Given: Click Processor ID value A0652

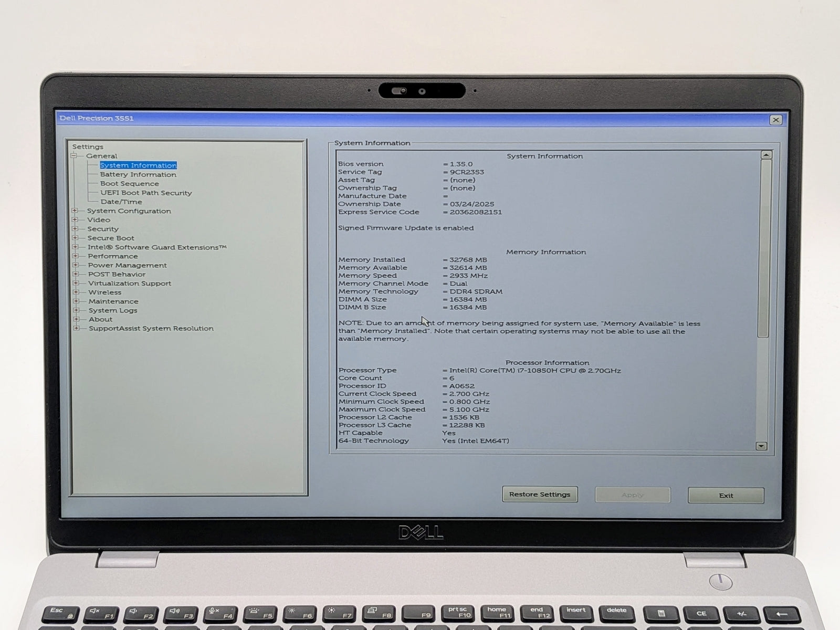Looking at the screenshot, I should tap(461, 386).
